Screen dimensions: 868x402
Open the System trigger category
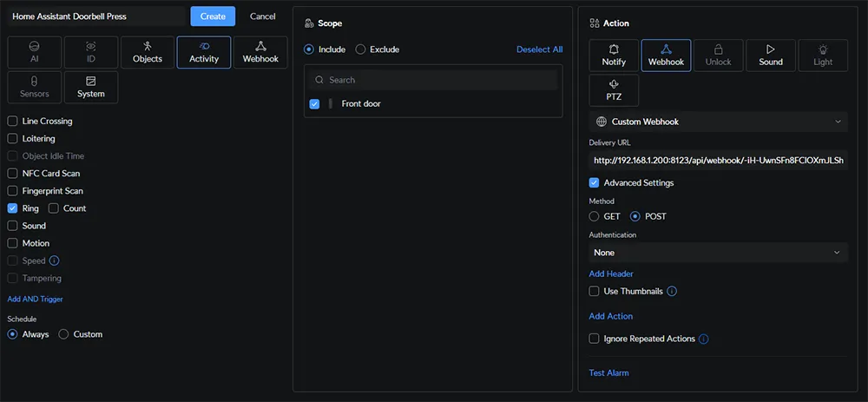tap(90, 87)
